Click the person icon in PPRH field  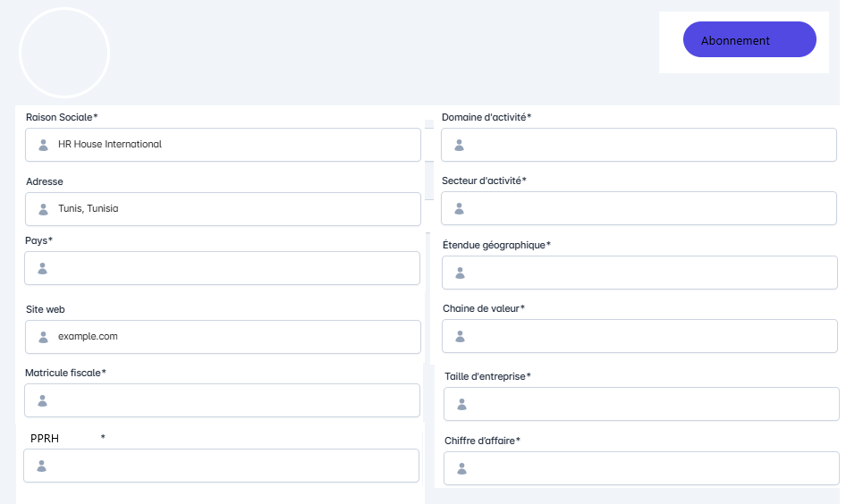41,466
